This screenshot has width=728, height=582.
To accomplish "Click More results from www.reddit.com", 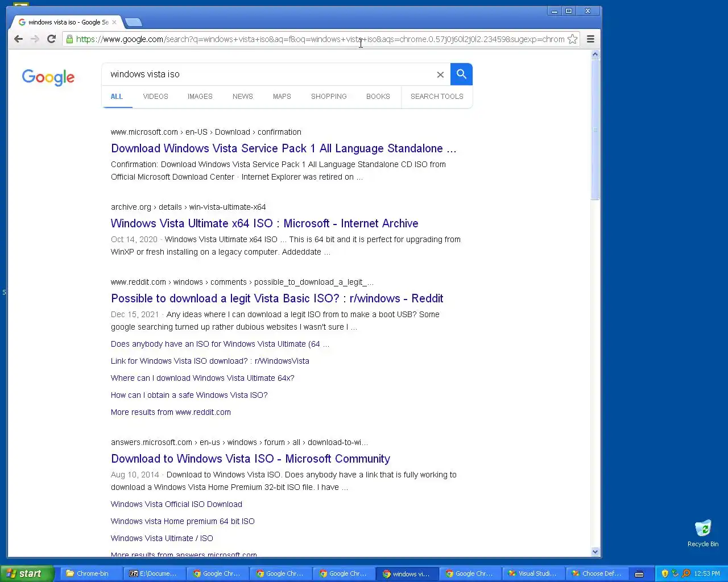I will (171, 412).
